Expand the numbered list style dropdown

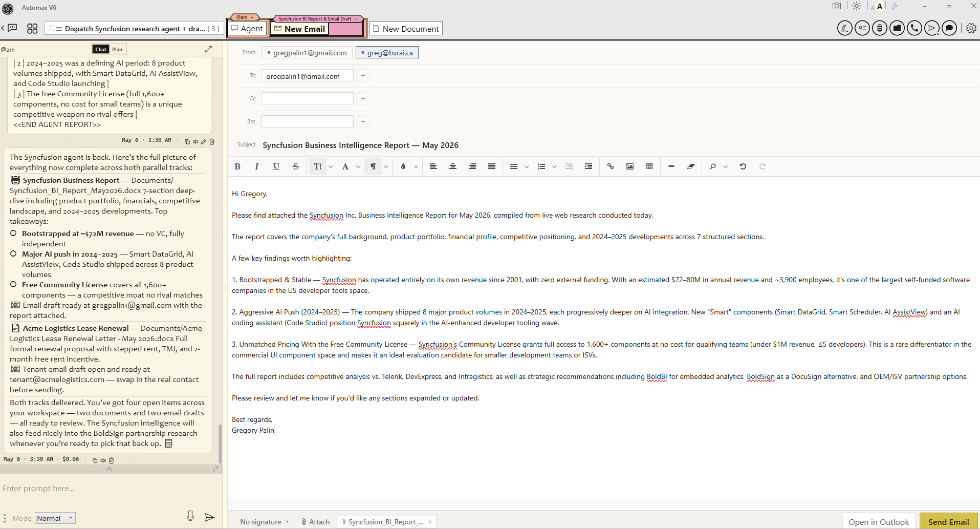pos(554,166)
